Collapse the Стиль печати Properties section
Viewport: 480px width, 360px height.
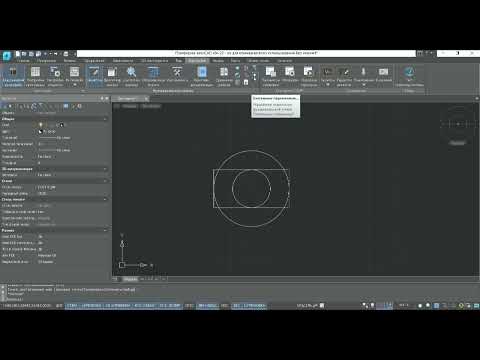pyautogui.click(x=105, y=199)
